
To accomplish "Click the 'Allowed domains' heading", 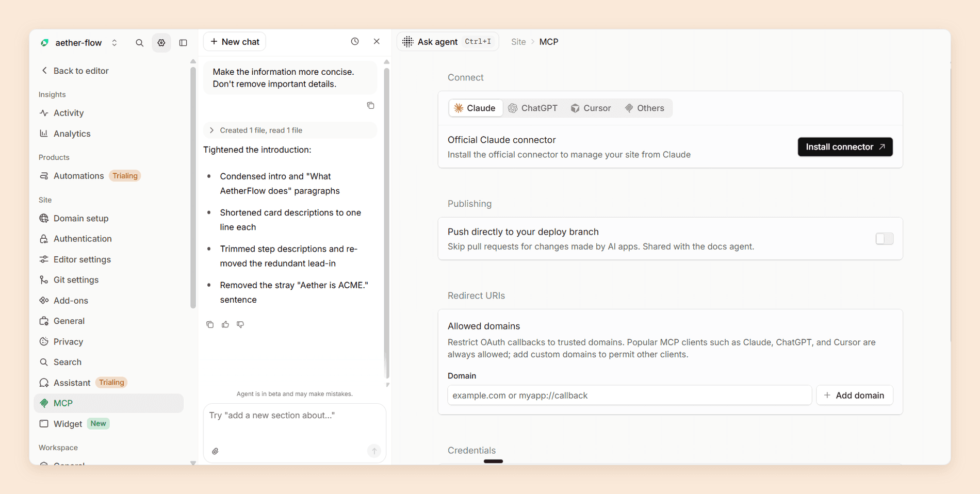I will pos(484,326).
